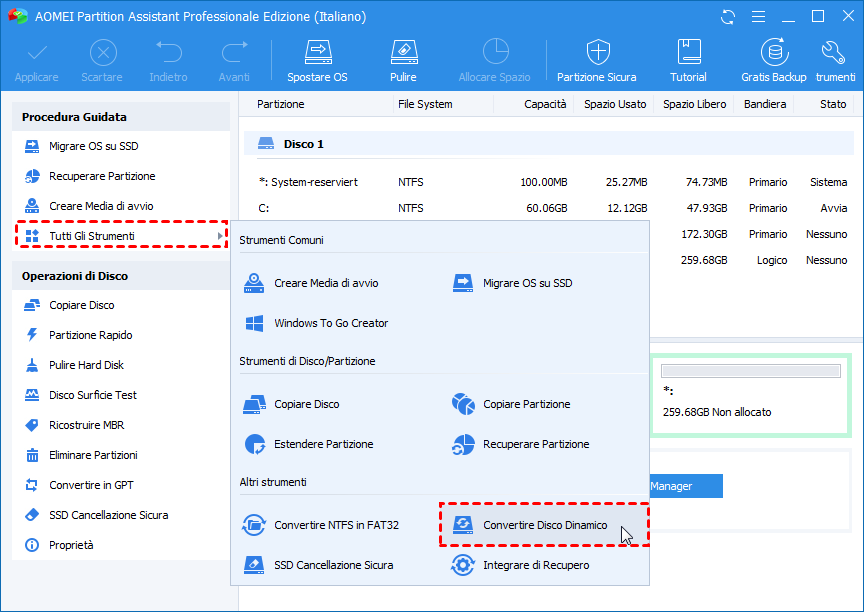Image resolution: width=864 pixels, height=612 pixels.
Task: Click the 259.68GB free space cell
Action: [704, 260]
